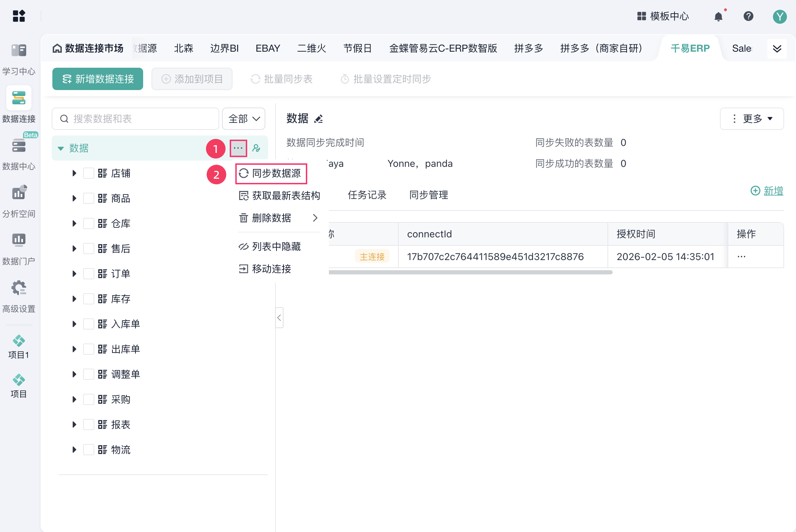Expand the 商品 tree node
The image size is (796, 532).
[74, 198]
